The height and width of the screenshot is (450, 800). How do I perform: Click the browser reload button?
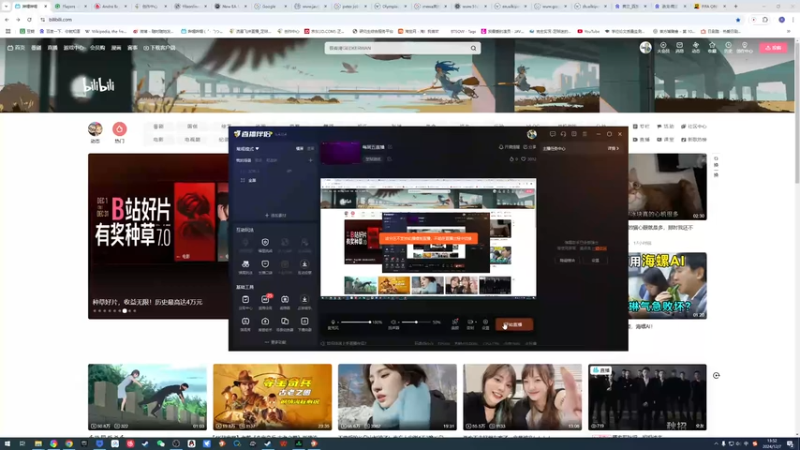click(x=29, y=19)
